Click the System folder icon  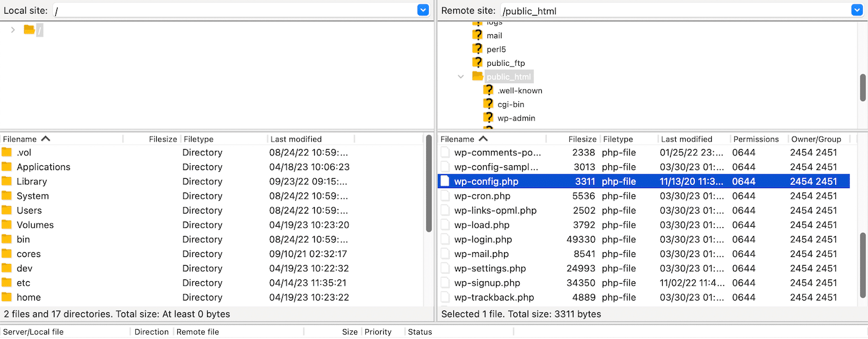click(x=7, y=196)
